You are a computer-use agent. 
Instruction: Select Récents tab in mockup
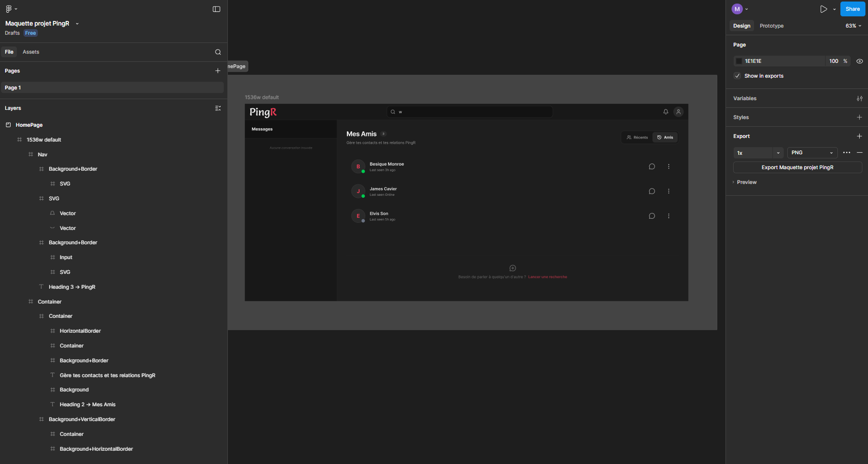pos(637,137)
